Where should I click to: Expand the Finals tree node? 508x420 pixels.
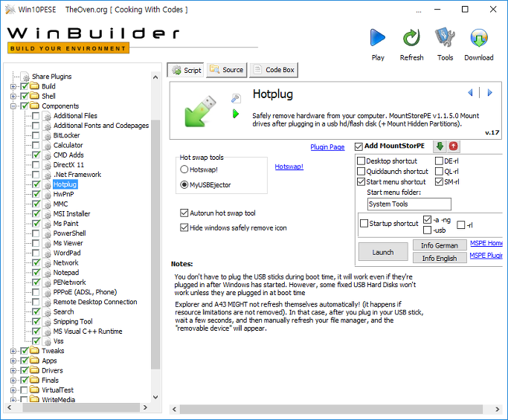[13, 380]
